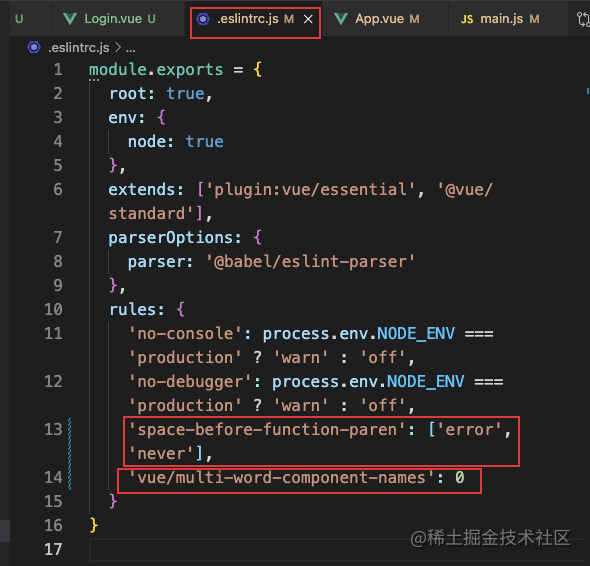Click 'rules:' key on line 10

point(137,310)
